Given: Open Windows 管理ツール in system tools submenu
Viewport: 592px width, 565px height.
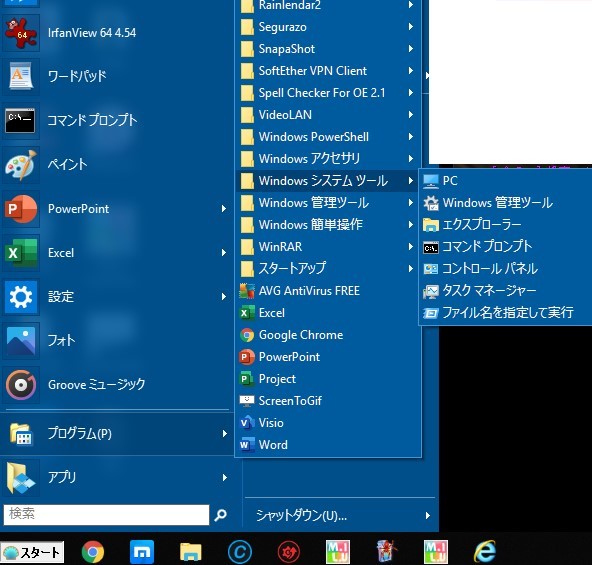Looking at the screenshot, I should pos(506,203).
